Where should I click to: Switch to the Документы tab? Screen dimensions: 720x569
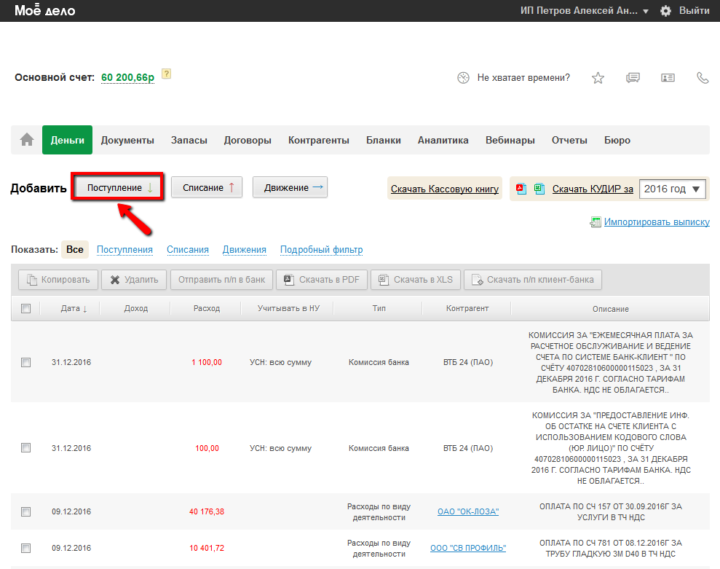click(127, 140)
